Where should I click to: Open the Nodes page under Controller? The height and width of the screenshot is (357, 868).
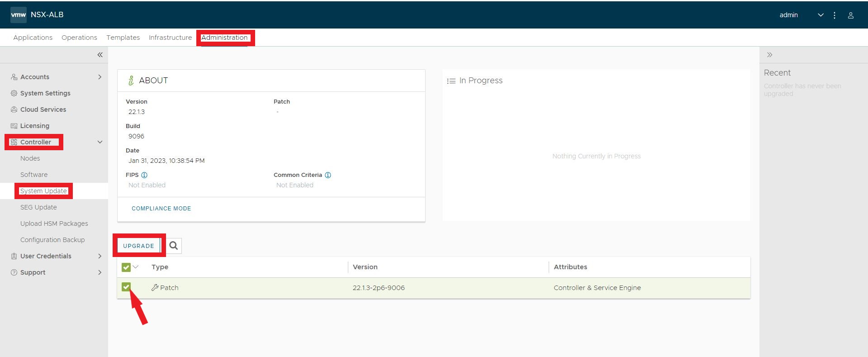tap(30, 158)
